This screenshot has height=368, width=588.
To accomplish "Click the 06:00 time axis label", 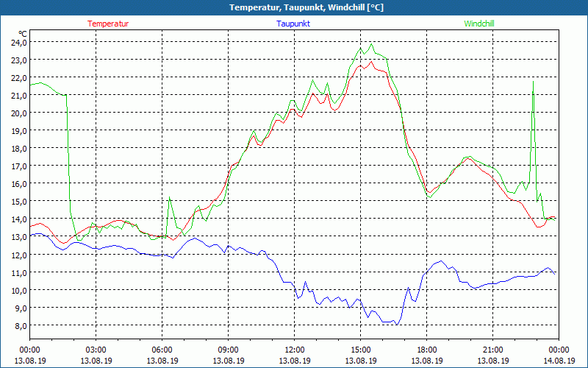I will [x=162, y=350].
